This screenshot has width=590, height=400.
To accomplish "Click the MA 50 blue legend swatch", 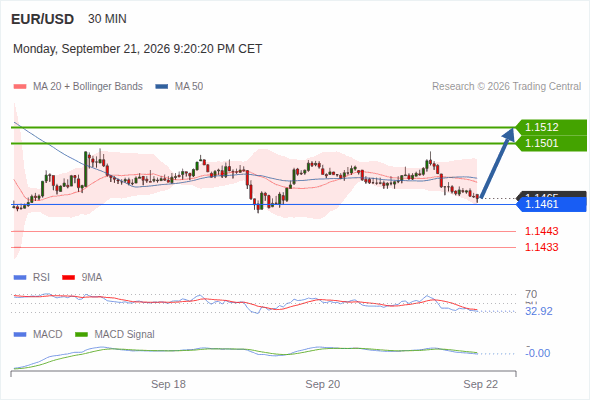I will coord(161,87).
